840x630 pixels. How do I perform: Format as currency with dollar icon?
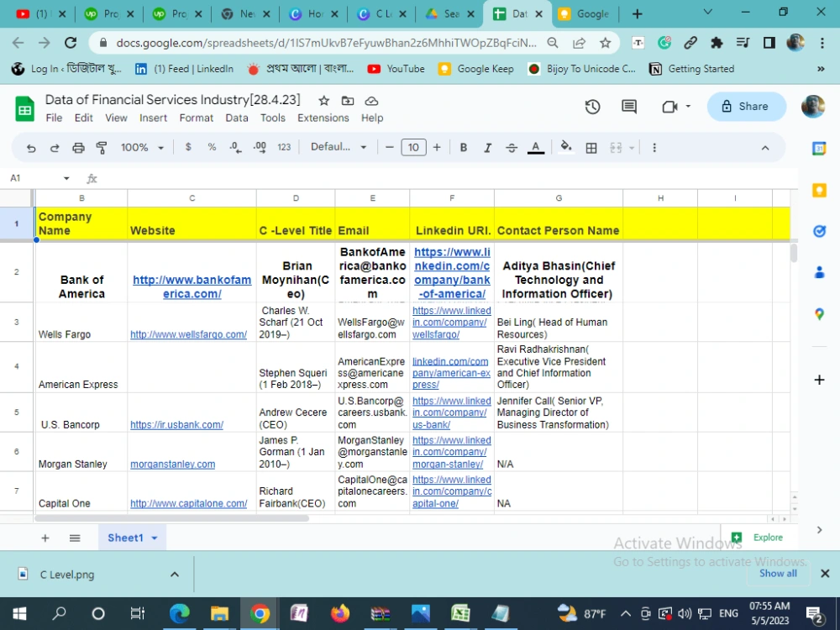tap(188, 147)
